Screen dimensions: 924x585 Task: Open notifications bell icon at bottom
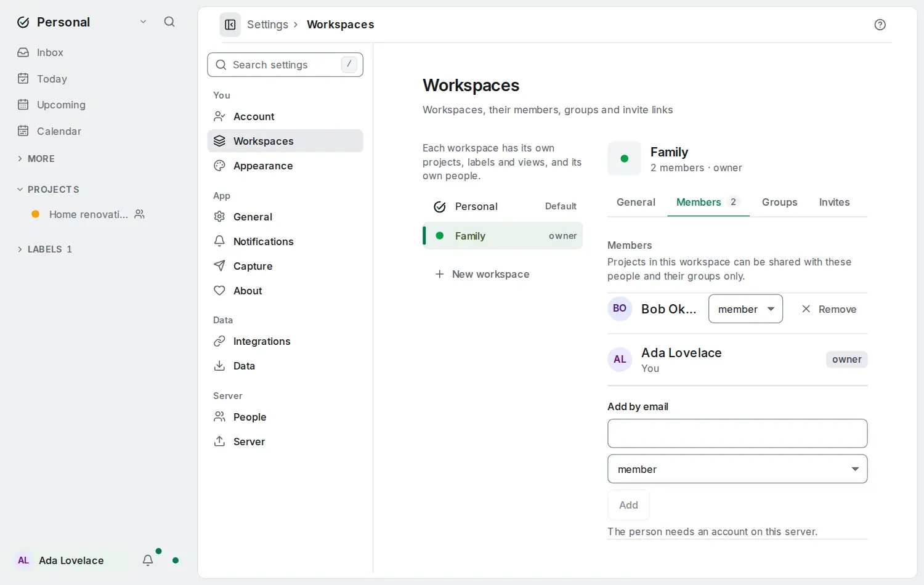[x=148, y=560]
